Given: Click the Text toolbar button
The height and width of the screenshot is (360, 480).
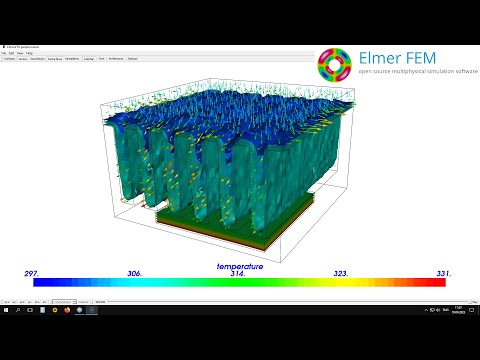Looking at the screenshot, I should tap(101, 59).
